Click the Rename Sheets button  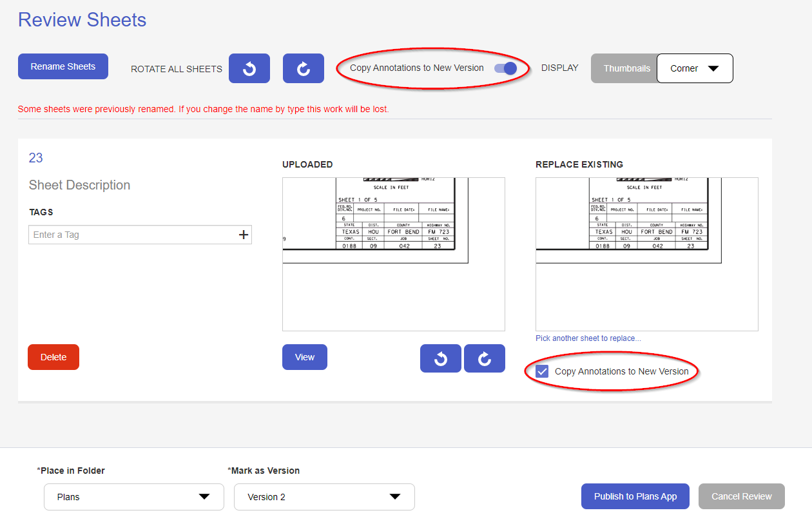tap(63, 66)
